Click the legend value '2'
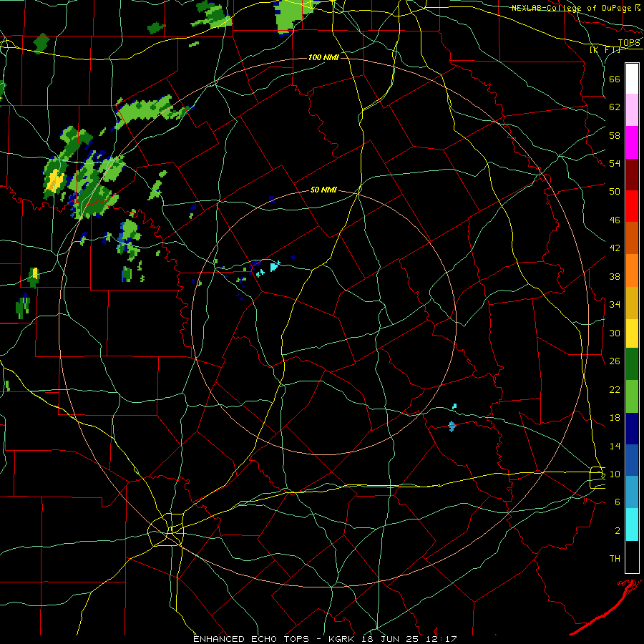The height and width of the screenshot is (644, 644). (x=618, y=531)
